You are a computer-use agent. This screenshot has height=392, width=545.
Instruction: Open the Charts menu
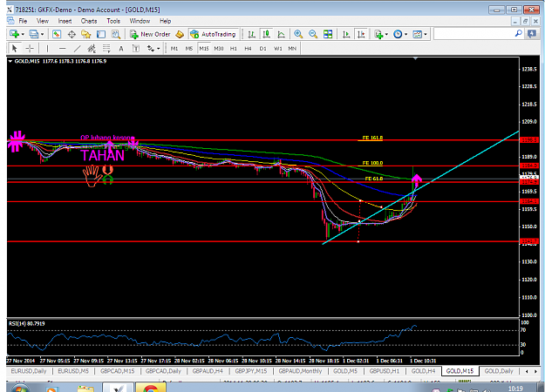point(89,21)
